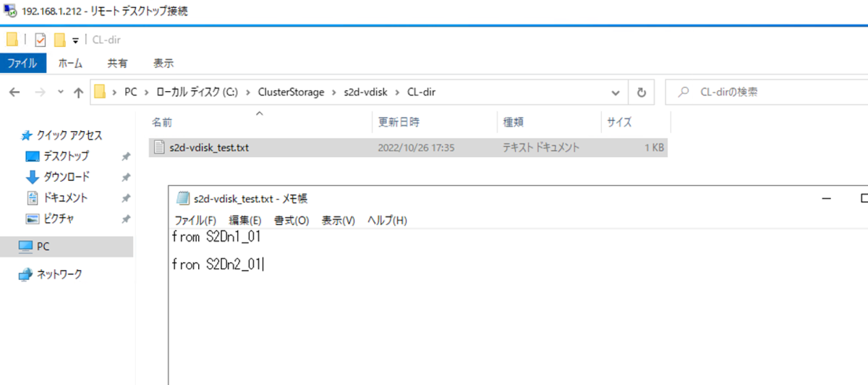The height and width of the screenshot is (385, 868).
Task: Select the ネットワーク icon in navigation pane
Action: click(26, 274)
